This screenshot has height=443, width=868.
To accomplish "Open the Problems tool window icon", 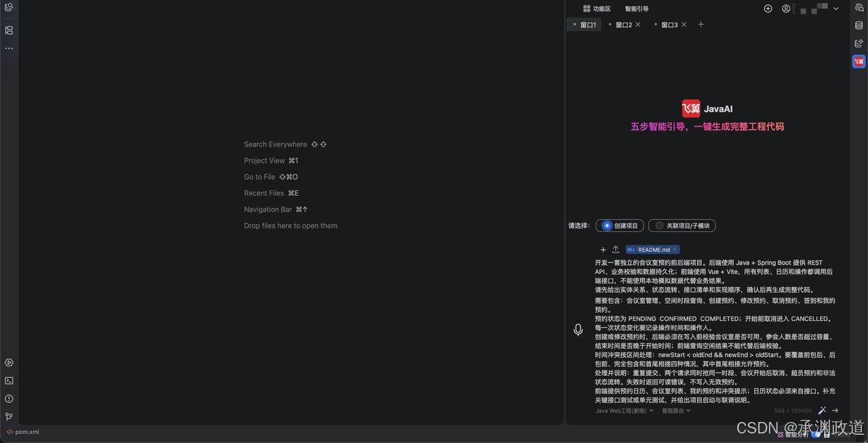I will [9, 399].
